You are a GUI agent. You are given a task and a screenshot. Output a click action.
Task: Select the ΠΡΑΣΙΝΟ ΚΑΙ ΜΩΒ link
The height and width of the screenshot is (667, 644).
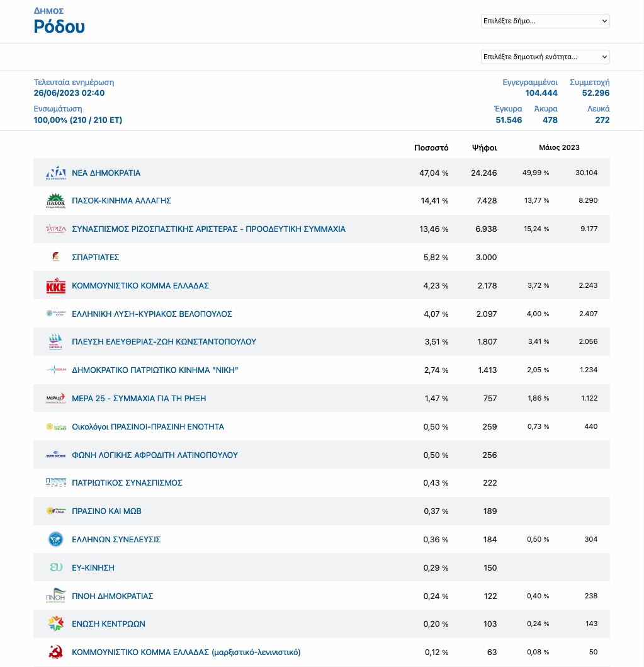(106, 511)
